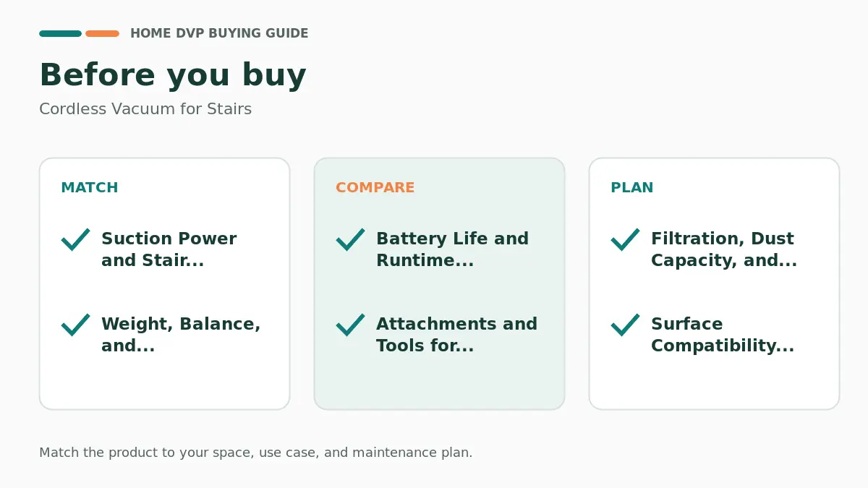
Task: Click the checkmark next to Attachments and Tools
Action: coord(351,325)
